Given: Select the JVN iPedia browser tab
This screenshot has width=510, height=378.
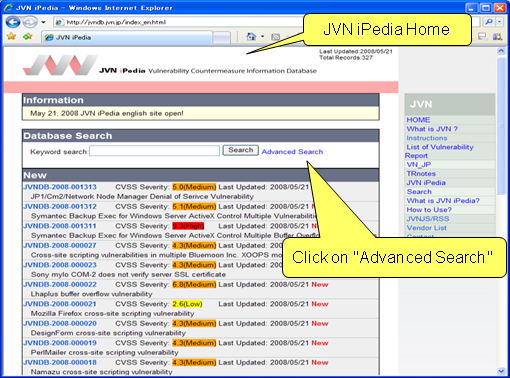Looking at the screenshot, I should point(127,37).
